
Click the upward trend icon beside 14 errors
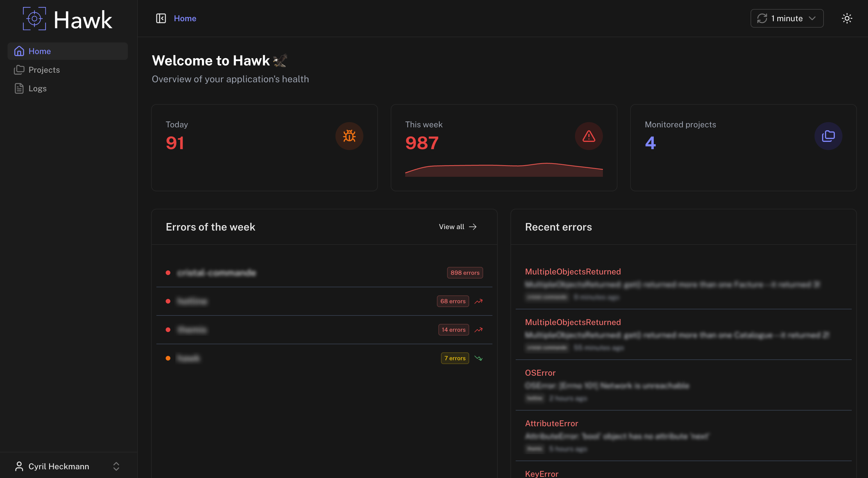coord(478,330)
